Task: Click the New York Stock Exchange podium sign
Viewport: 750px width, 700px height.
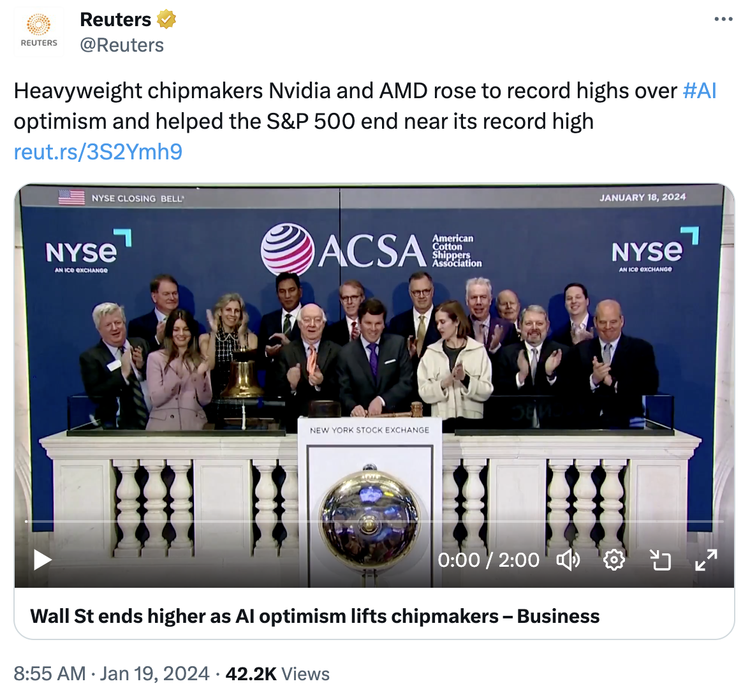Action: click(x=369, y=430)
